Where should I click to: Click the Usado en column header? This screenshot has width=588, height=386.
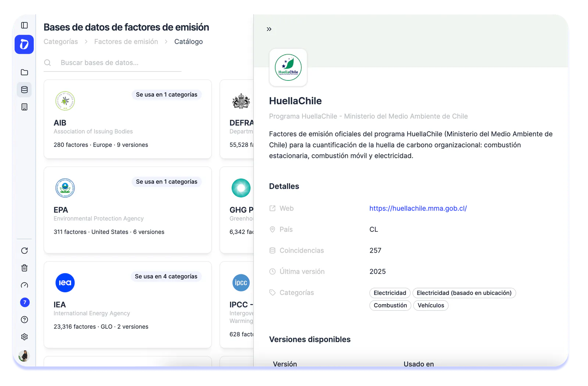(419, 364)
